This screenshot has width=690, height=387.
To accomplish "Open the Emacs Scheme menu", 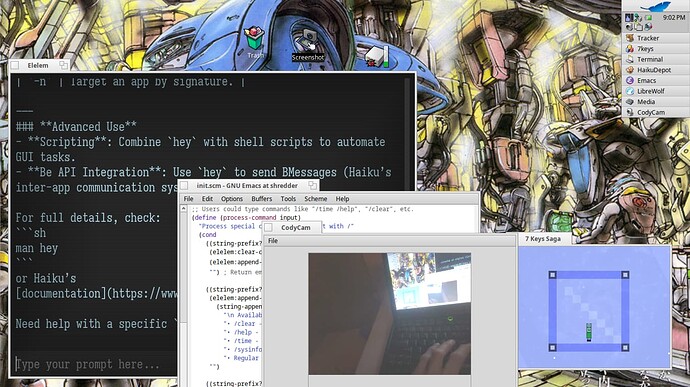I will click(316, 199).
